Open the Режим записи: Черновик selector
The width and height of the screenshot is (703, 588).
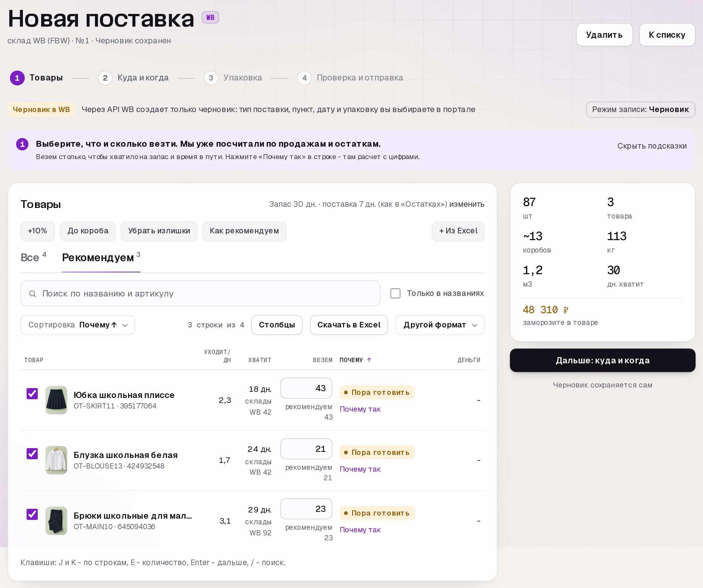click(x=640, y=110)
